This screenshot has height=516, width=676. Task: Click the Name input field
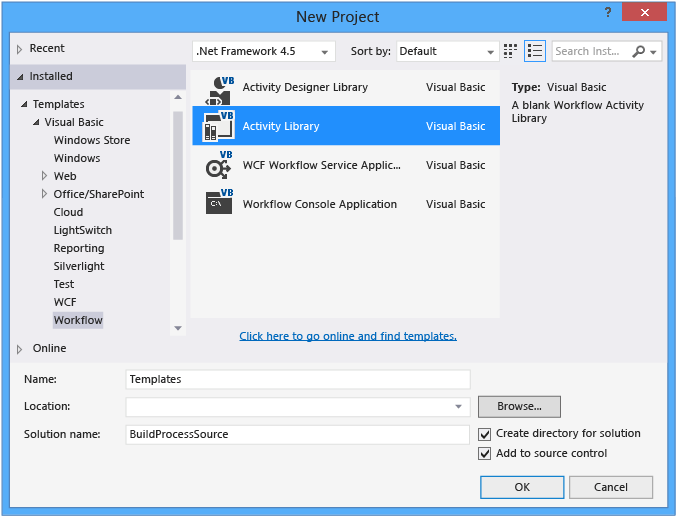pos(297,379)
